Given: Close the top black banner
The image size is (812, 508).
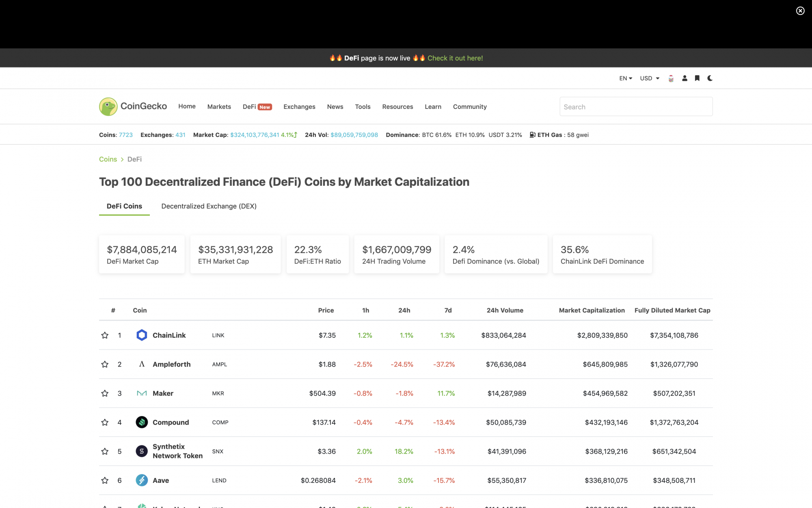Looking at the screenshot, I should 800,11.
